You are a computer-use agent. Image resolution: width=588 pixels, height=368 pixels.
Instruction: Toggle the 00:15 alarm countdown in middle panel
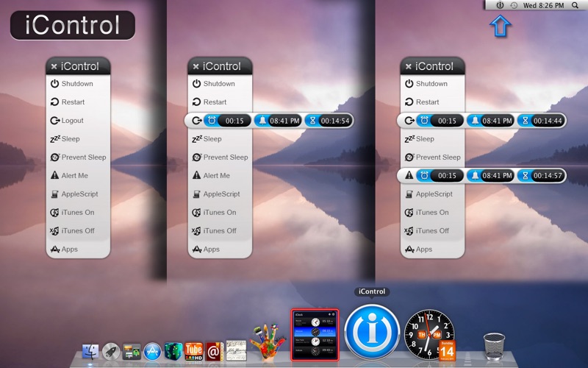(227, 121)
